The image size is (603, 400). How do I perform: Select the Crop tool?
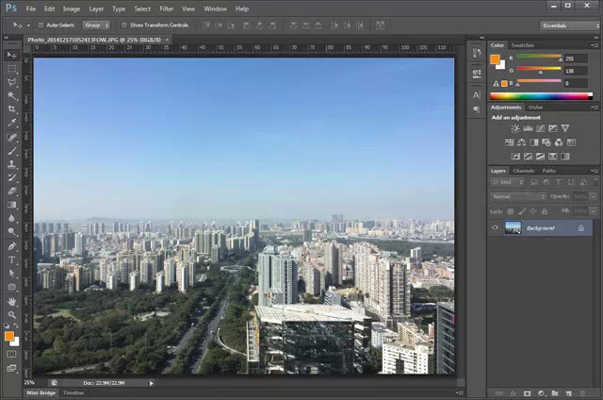click(12, 109)
